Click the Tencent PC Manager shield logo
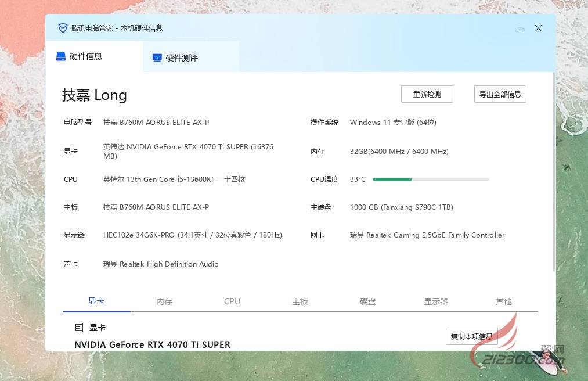 coord(63,28)
